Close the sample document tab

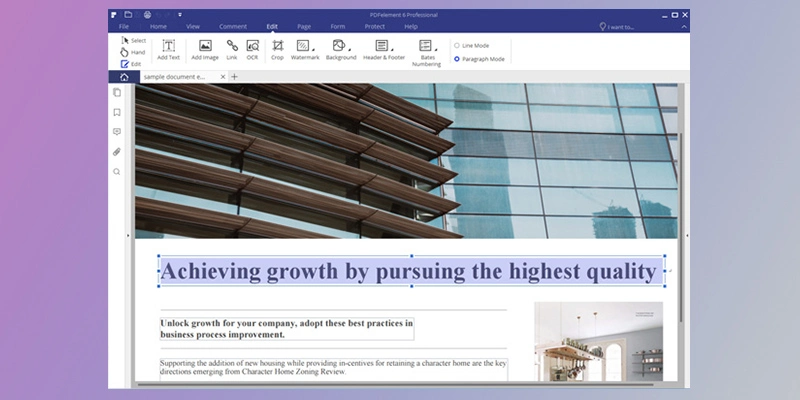point(222,77)
